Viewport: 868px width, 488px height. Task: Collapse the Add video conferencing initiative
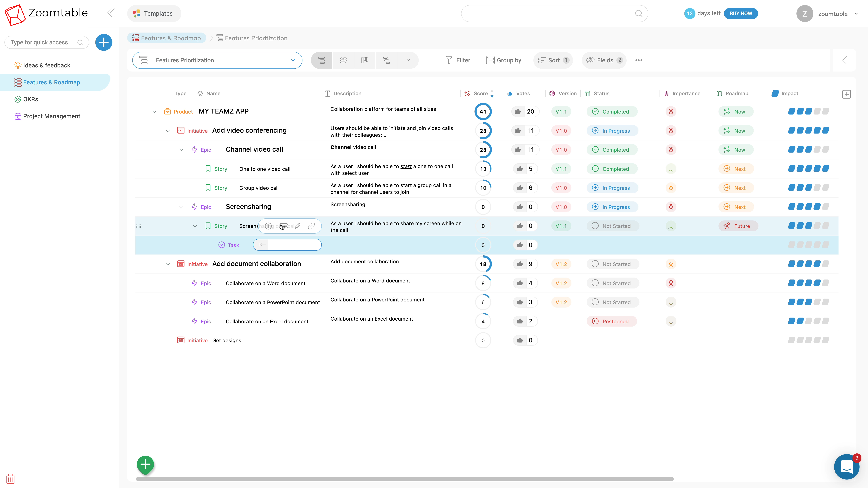(x=168, y=131)
